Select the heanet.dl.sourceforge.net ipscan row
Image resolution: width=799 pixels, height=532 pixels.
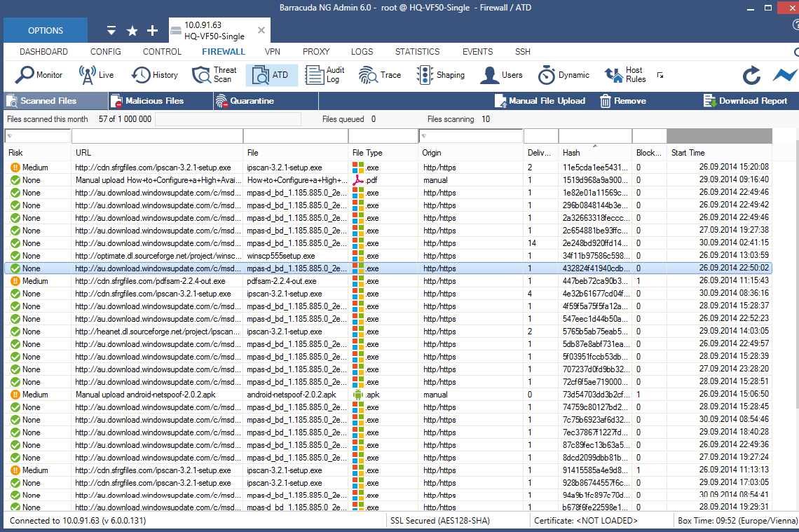coord(388,332)
